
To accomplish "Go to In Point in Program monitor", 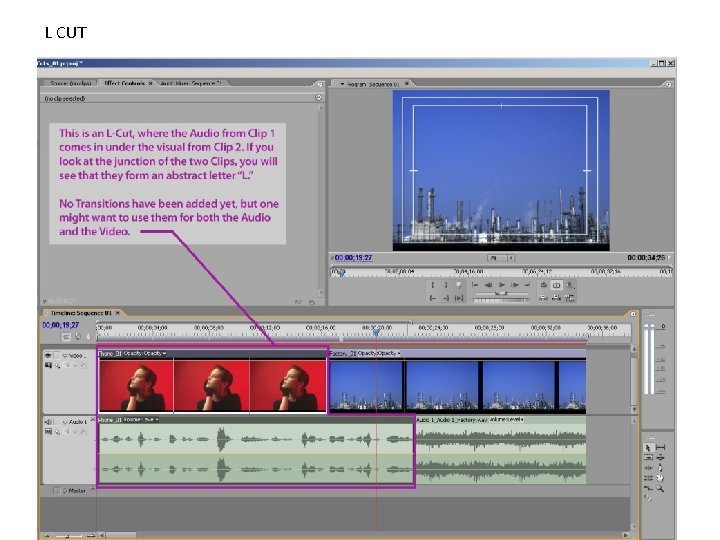I will [433, 298].
